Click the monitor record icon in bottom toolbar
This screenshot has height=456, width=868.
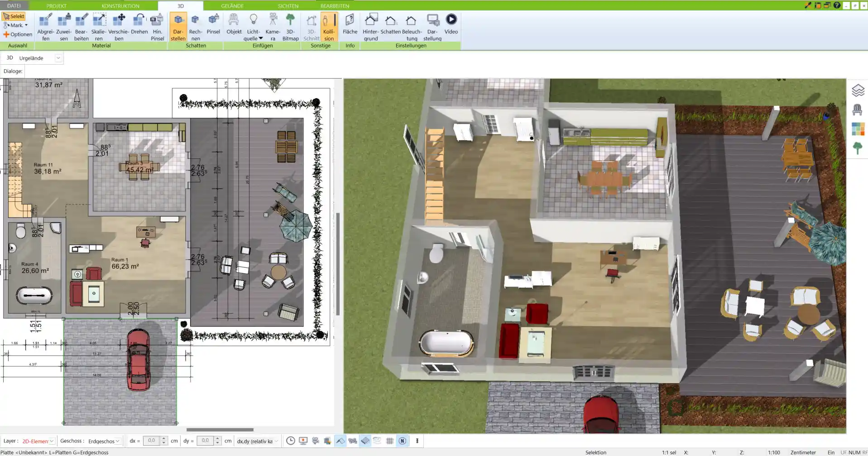303,441
